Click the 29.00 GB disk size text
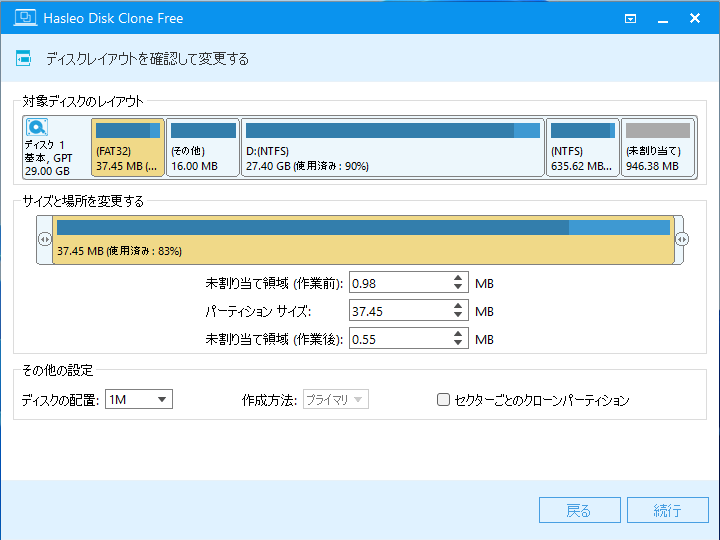Image resolution: width=720 pixels, height=540 pixels. 47,171
